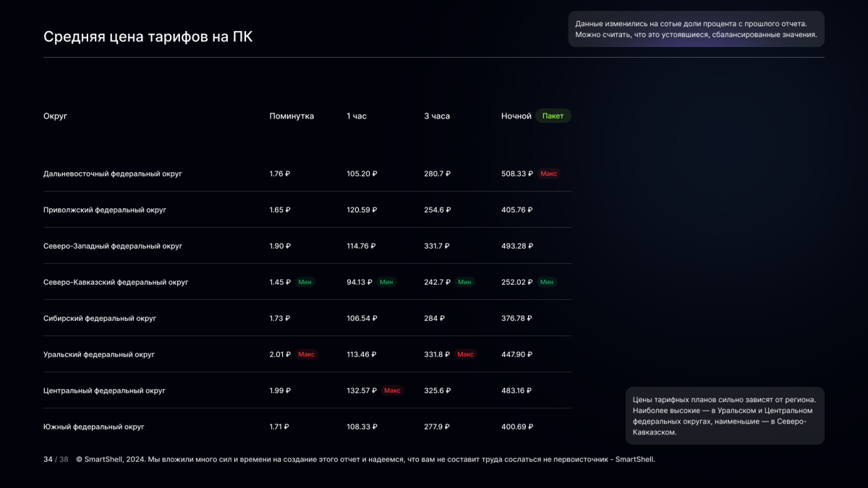Click the 'Округ' column header
The width and height of the screenshot is (868, 488).
[x=55, y=116]
